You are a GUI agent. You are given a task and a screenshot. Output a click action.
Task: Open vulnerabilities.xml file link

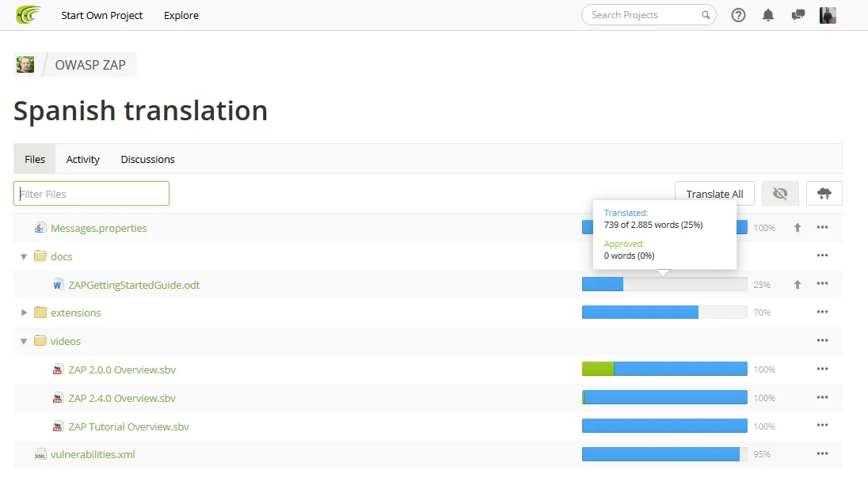pos(93,454)
